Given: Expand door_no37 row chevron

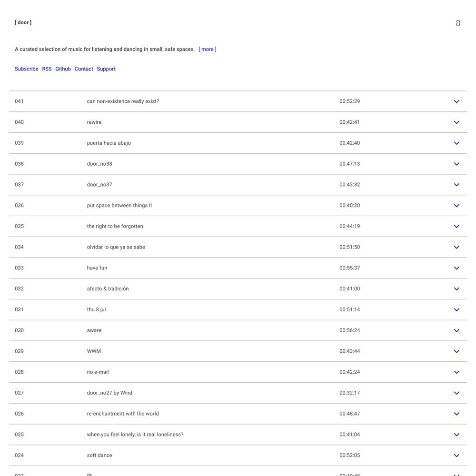Looking at the screenshot, I should [x=456, y=185].
